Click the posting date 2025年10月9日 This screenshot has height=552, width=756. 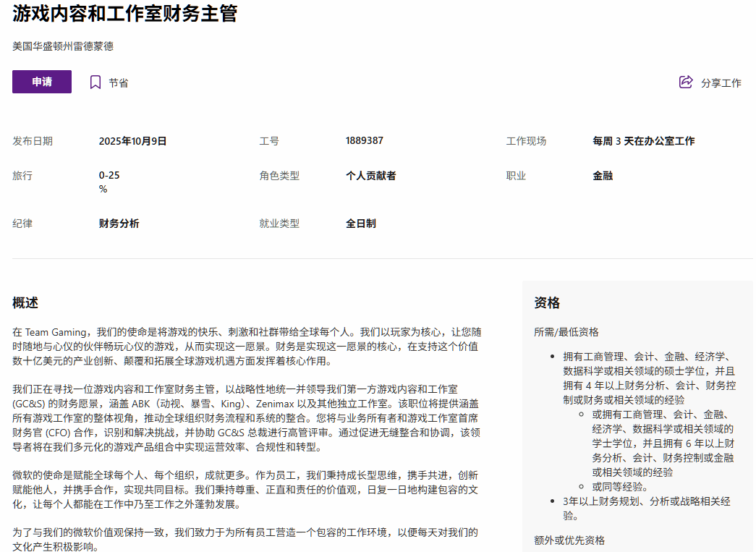pyautogui.click(x=133, y=141)
